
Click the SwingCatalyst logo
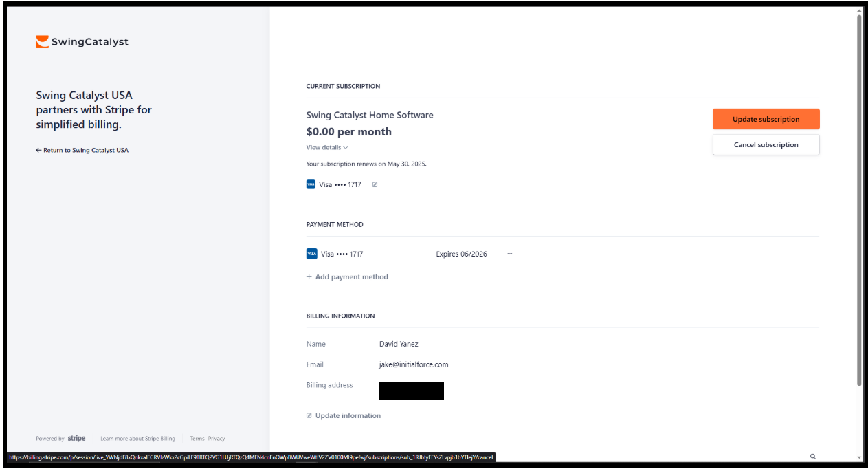coord(82,42)
